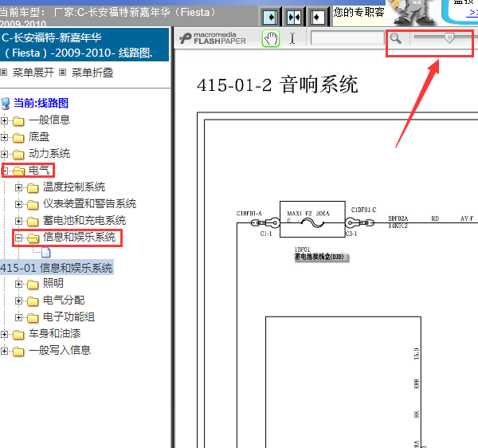The height and width of the screenshot is (448, 478).
Task: Select the FlashPaper text selection tool
Action: pyautogui.click(x=292, y=39)
